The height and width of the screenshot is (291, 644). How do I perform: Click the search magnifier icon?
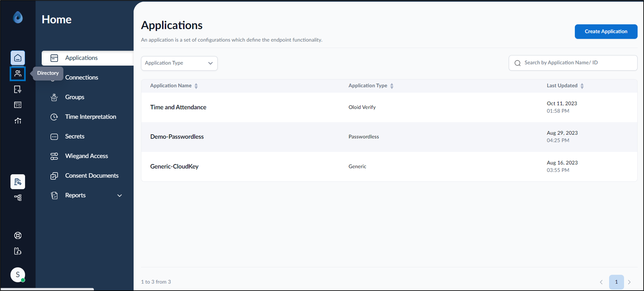point(517,63)
